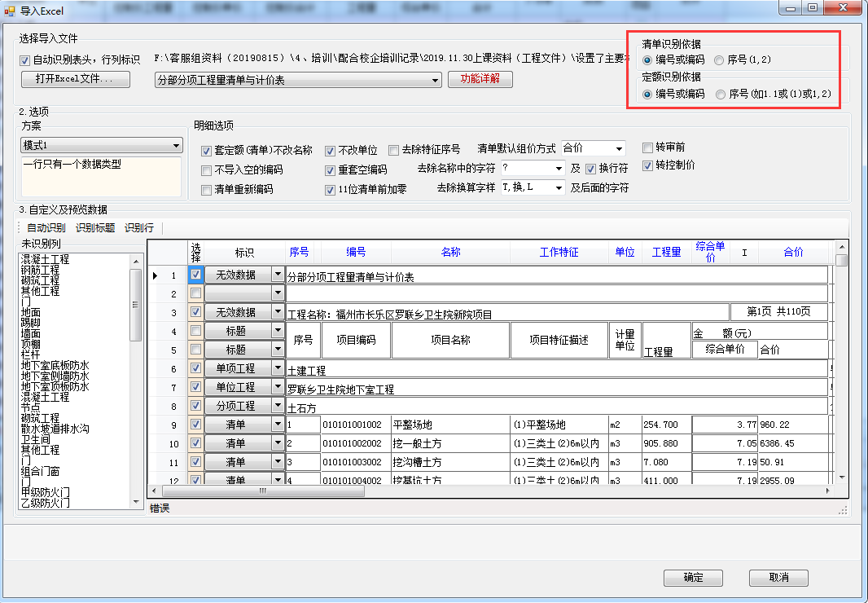Click 识别标题 in the preview toolbar
This screenshot has height=603, width=868.
(x=95, y=228)
